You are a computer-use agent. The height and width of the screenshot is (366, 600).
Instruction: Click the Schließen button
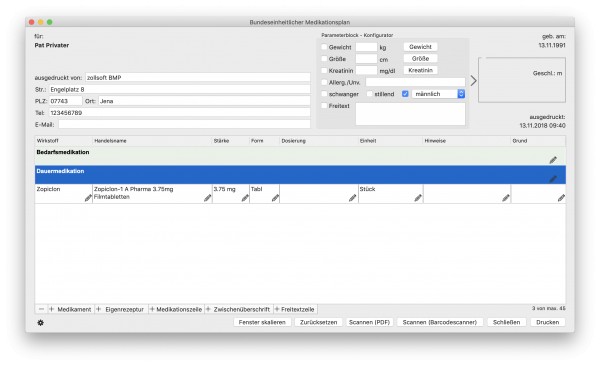coord(506,322)
